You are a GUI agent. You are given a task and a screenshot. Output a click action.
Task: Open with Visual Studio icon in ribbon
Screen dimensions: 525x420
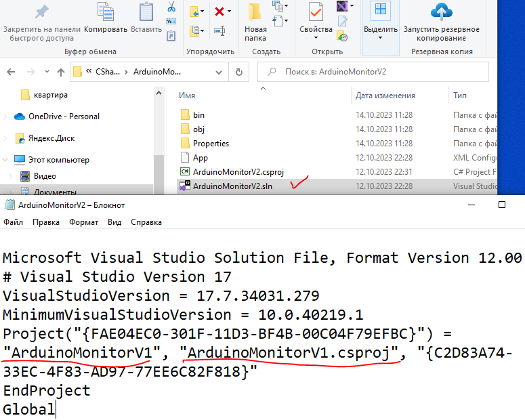(342, 6)
